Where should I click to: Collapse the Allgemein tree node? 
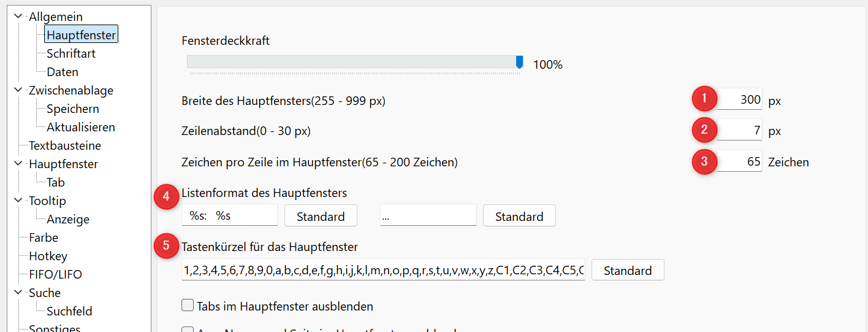pyautogui.click(x=18, y=17)
